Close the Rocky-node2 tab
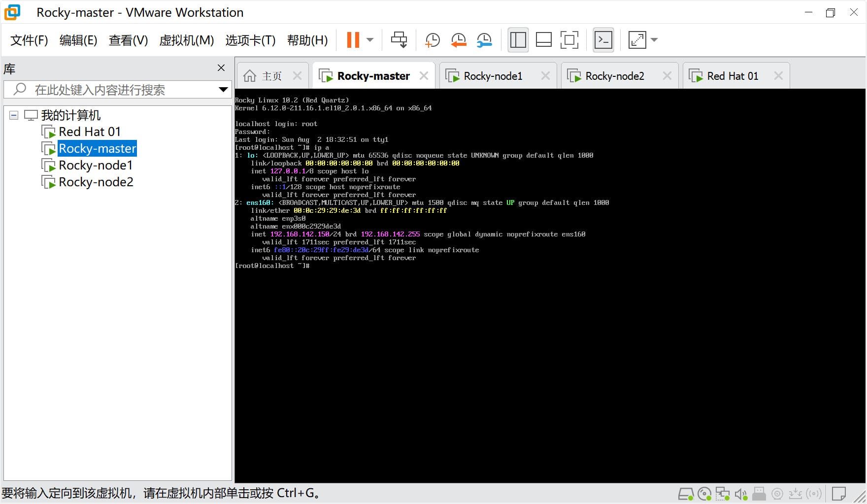The width and height of the screenshot is (867, 504). pos(667,76)
